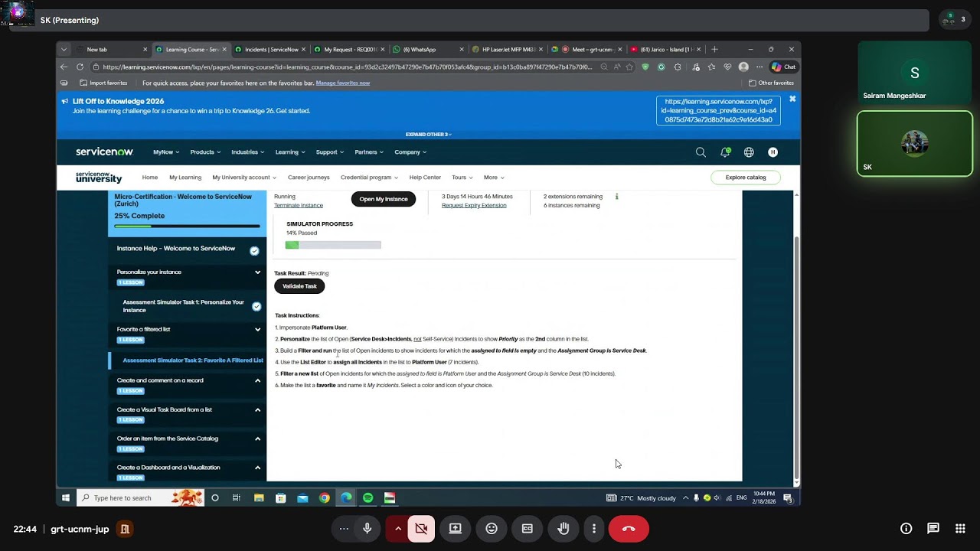This screenshot has height=551, width=980.
Task: Click Open My Instance button
Action: point(384,199)
